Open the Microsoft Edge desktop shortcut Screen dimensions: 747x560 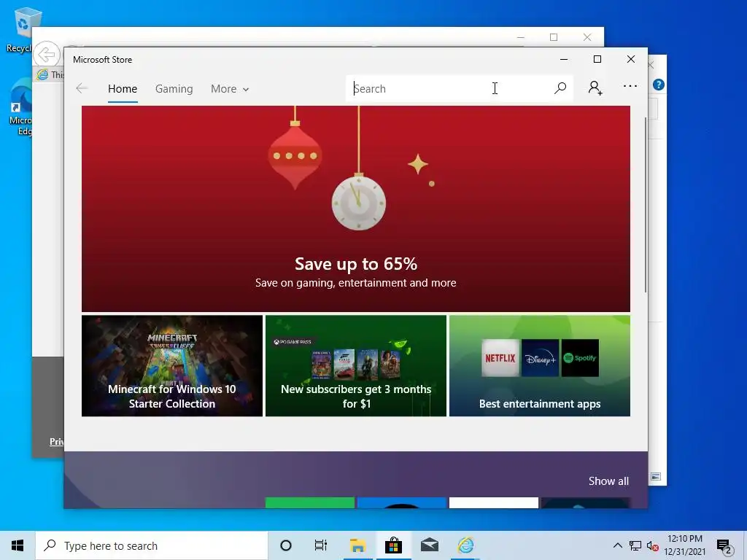(x=21, y=107)
